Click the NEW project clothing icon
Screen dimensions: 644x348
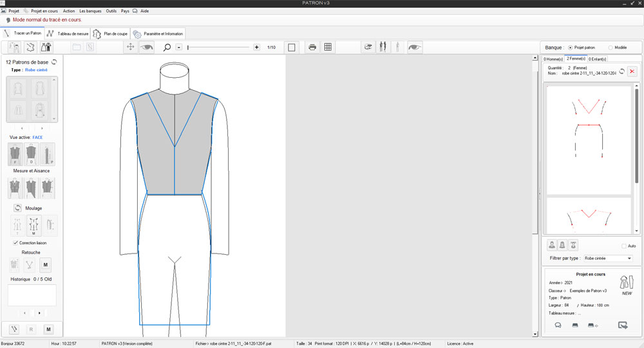pos(627,284)
